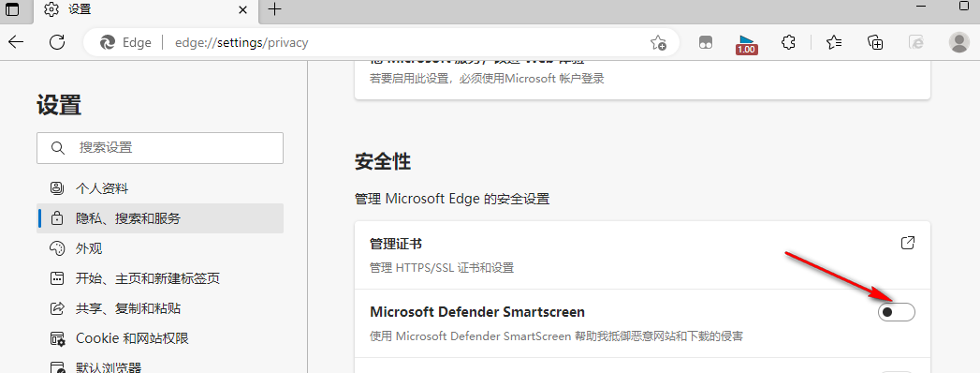Open the user profile avatar
This screenshot has width=980, height=373.
tap(958, 42)
